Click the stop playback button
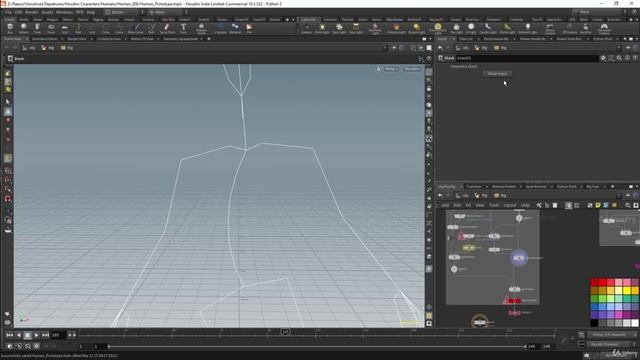 27,335
